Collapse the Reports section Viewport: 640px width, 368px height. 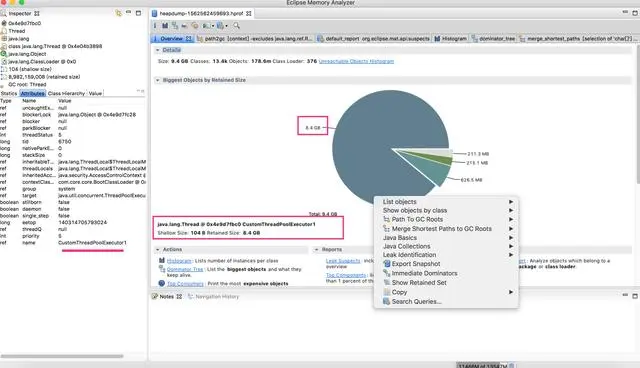pos(316,249)
